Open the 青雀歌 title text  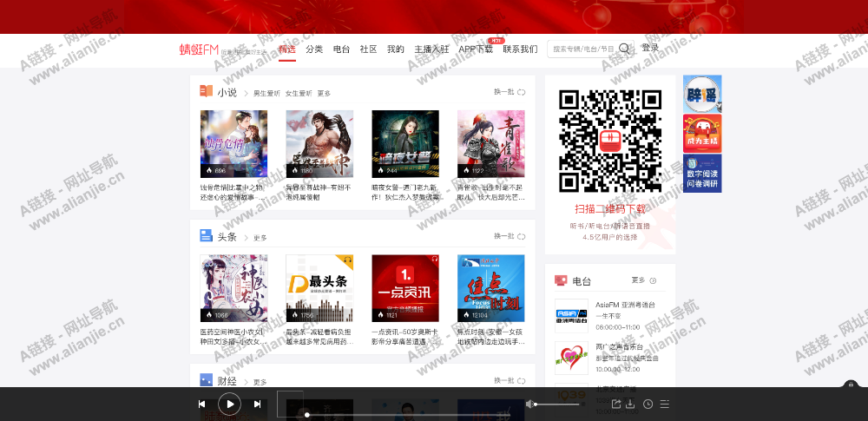491,192
